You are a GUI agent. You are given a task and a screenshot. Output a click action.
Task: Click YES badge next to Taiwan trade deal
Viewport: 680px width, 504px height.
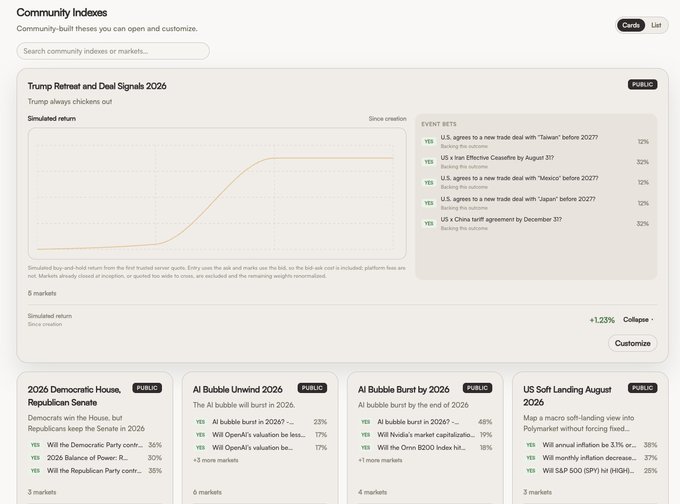[428, 141]
